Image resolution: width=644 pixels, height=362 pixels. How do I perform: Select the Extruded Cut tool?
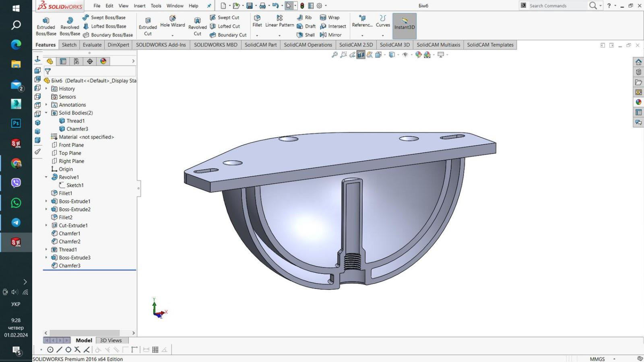[148, 27]
